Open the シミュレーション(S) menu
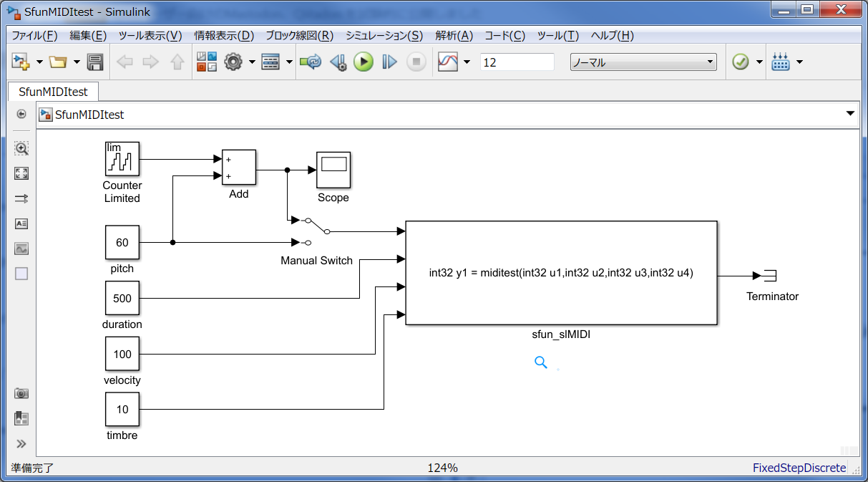 point(384,36)
